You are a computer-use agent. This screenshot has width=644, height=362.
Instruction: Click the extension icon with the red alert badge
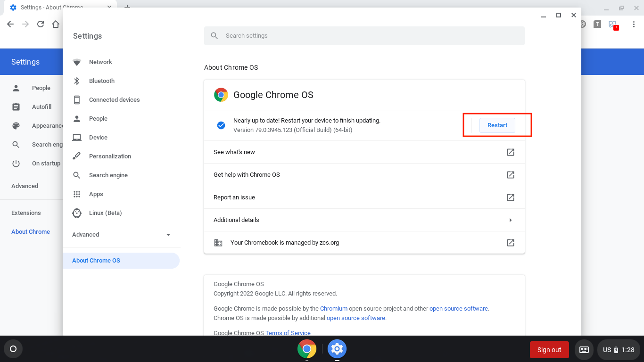(613, 25)
